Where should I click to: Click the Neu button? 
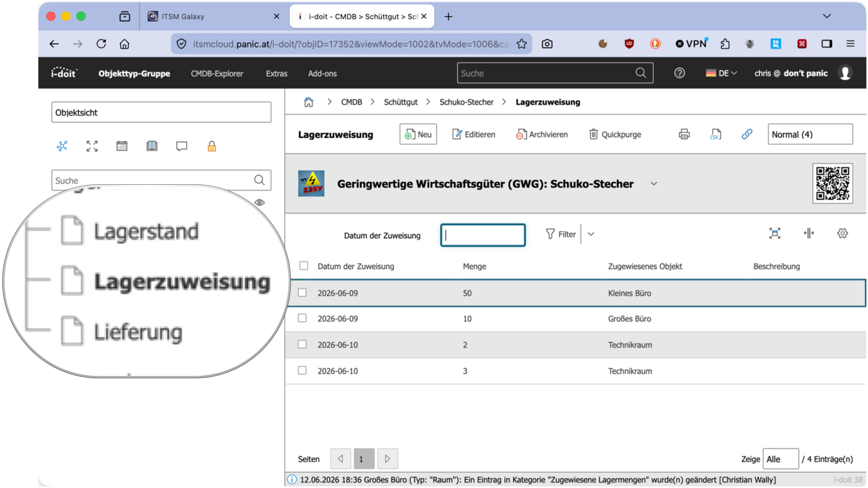pyautogui.click(x=418, y=134)
